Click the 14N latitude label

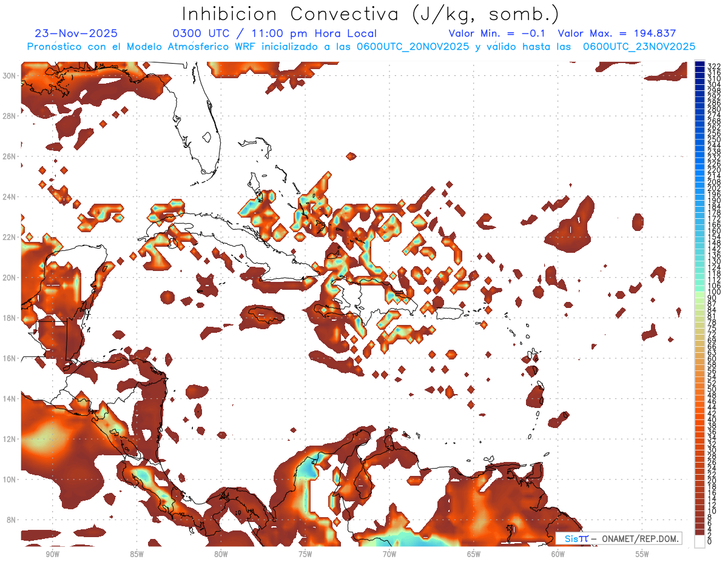(10, 399)
